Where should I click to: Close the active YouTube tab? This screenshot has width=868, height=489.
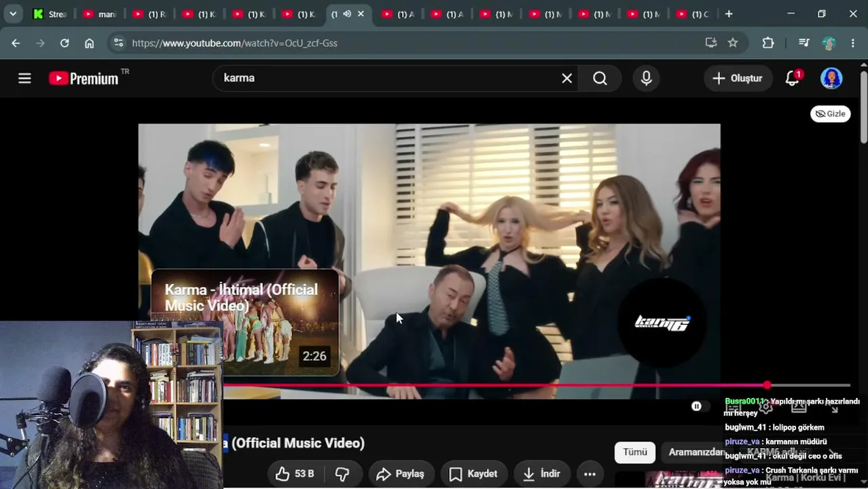click(361, 14)
